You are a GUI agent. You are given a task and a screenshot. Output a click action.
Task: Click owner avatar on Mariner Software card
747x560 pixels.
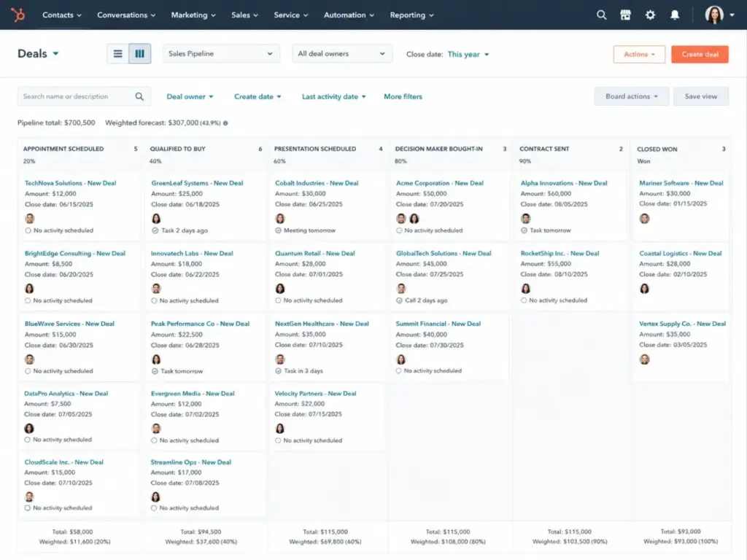[x=645, y=219]
